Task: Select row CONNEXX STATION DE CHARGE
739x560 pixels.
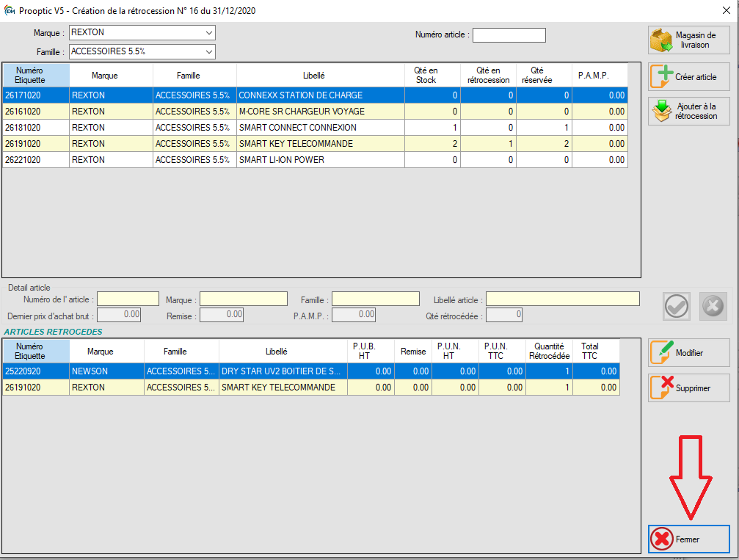Action: pos(315,95)
